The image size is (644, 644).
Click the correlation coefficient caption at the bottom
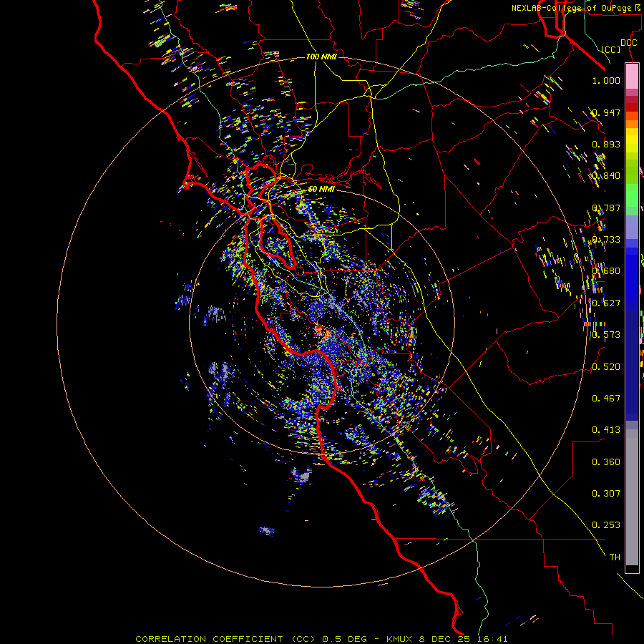321,639
